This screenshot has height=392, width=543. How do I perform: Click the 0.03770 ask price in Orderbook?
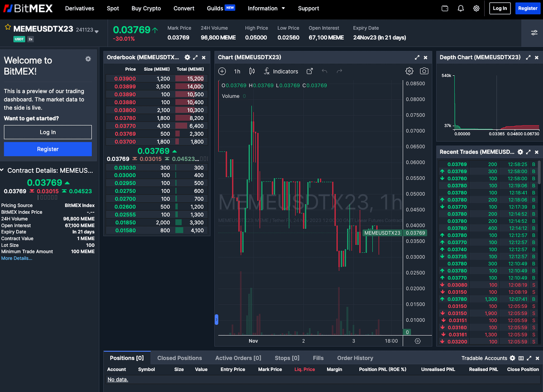[x=125, y=126]
